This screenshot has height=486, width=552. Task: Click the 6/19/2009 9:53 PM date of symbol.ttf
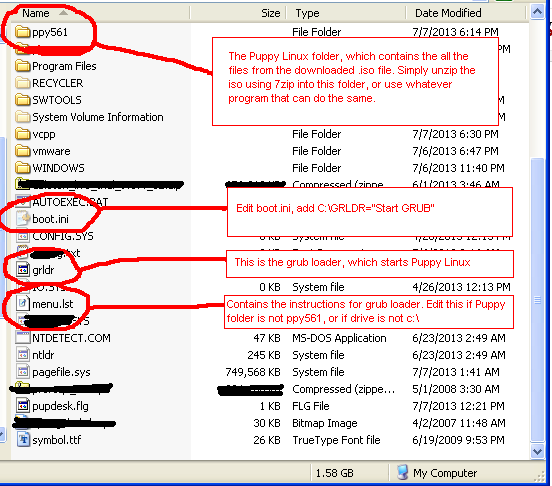point(458,440)
